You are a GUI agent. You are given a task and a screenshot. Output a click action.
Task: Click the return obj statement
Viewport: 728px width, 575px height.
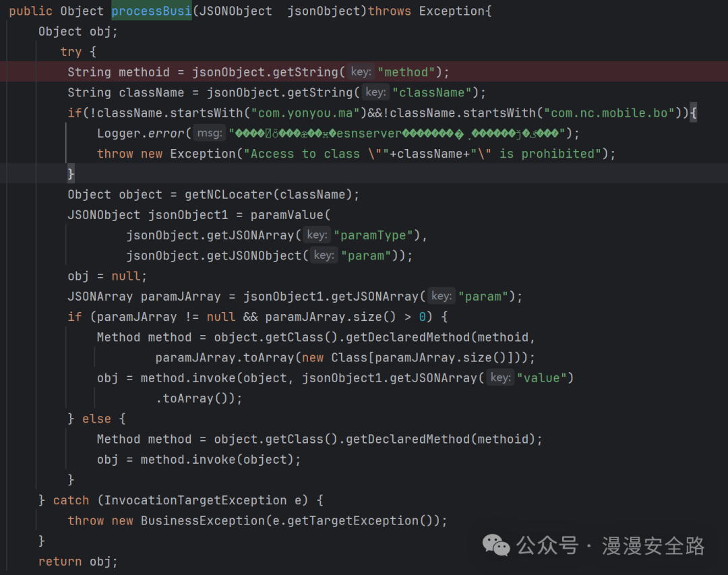(x=78, y=562)
